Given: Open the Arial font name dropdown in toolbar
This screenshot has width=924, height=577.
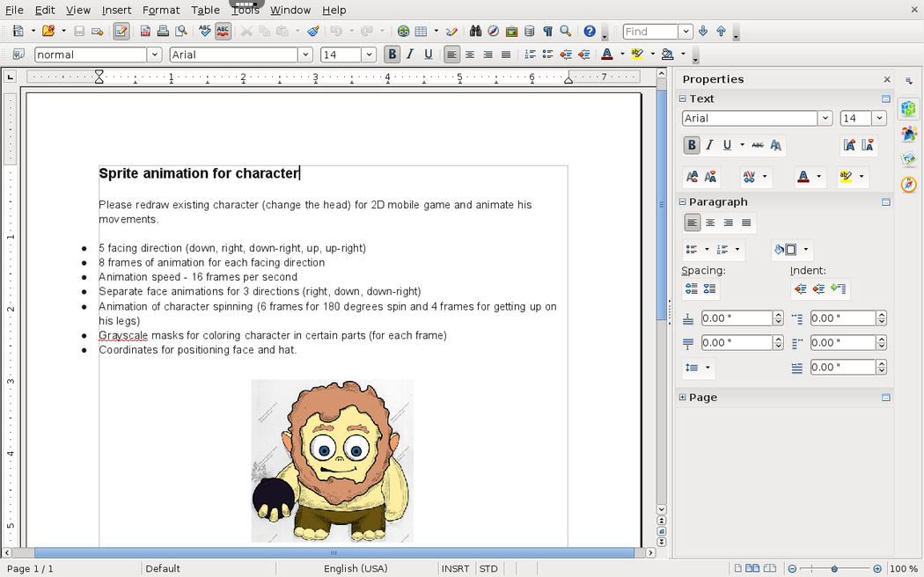Looking at the screenshot, I should point(305,55).
